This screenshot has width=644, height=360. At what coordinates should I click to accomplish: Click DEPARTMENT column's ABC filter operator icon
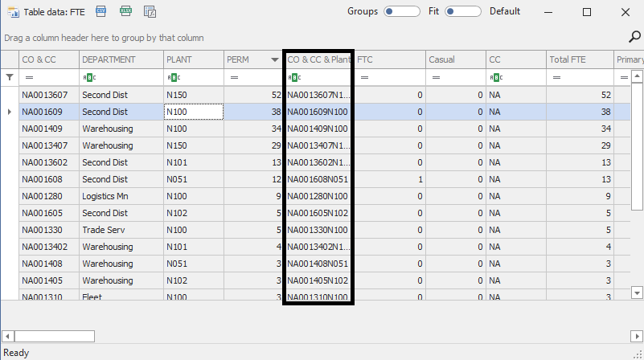(88, 77)
